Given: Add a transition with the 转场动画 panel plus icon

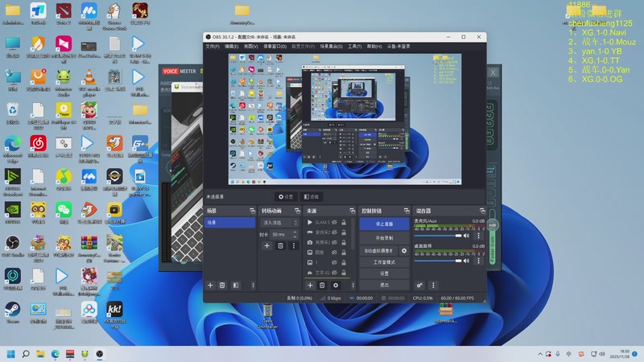Looking at the screenshot, I should tap(267, 246).
